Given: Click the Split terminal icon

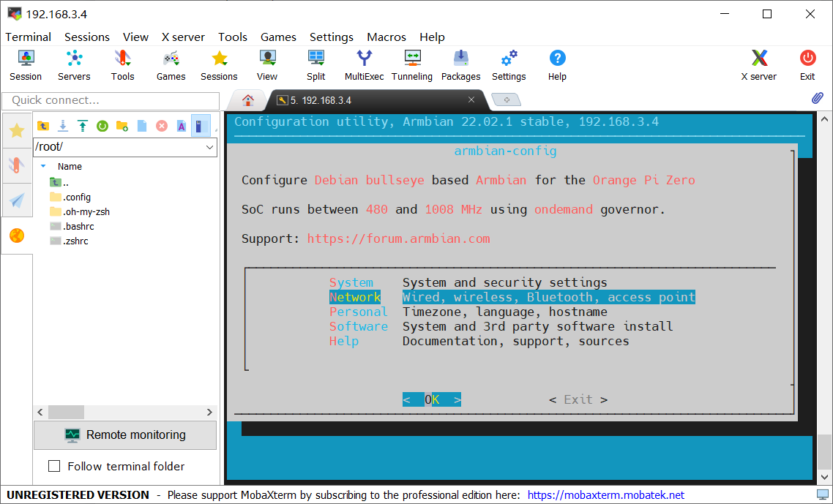Looking at the screenshot, I should coord(315,65).
